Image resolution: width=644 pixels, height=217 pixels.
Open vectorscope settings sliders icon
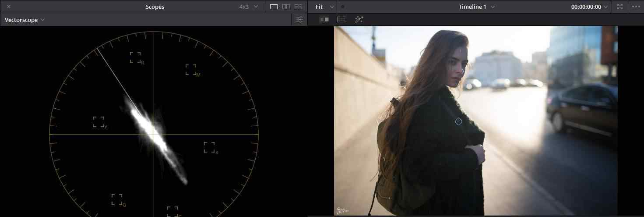(299, 20)
